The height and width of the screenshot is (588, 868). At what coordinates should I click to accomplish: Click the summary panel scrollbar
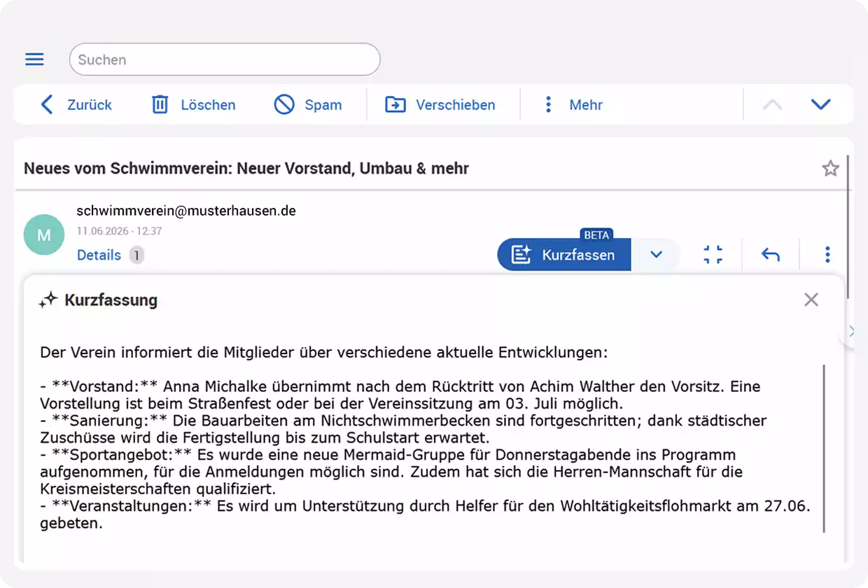[825, 448]
